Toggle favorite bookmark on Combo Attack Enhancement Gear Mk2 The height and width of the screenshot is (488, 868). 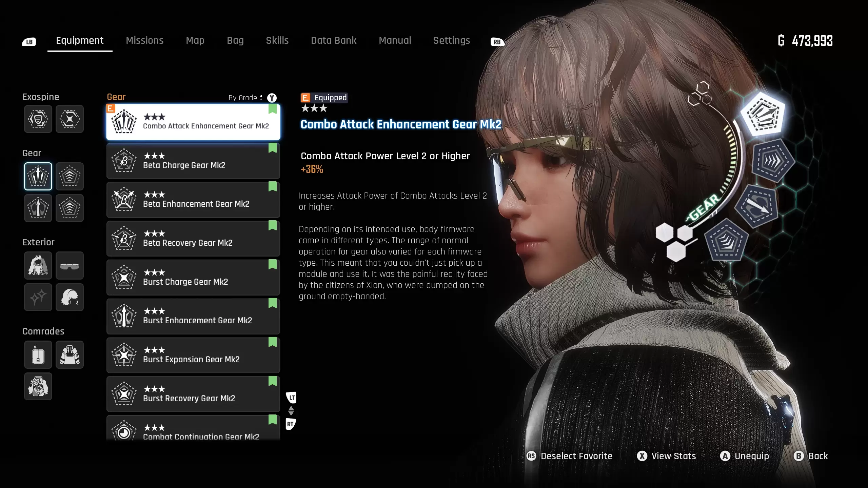[273, 109]
